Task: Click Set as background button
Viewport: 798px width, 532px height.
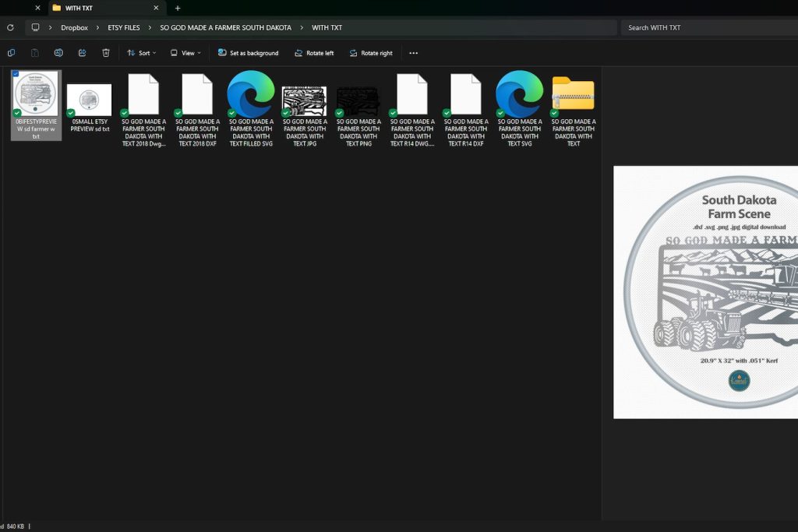Action: point(248,53)
